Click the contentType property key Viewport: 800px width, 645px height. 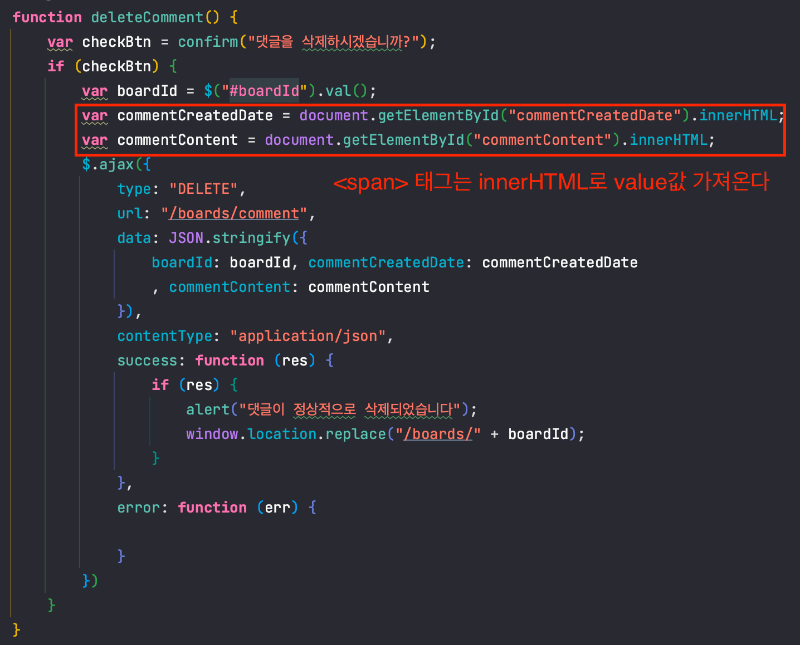click(164, 336)
